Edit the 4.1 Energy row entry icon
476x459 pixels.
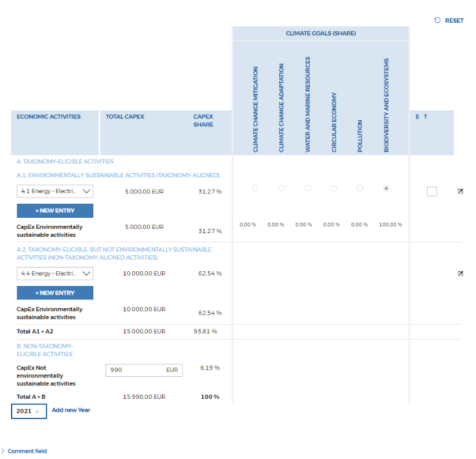[460, 191]
